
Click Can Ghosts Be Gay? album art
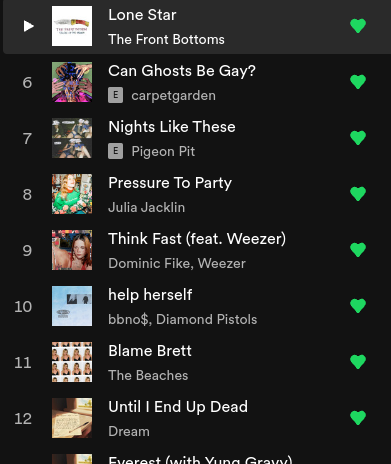pos(72,82)
